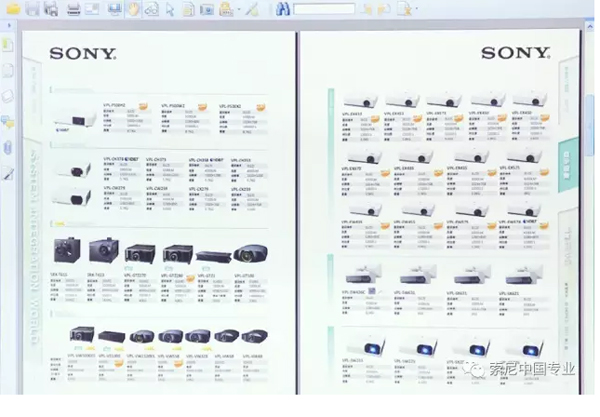
Task: Select the arrow selection tool
Action: click(170, 9)
